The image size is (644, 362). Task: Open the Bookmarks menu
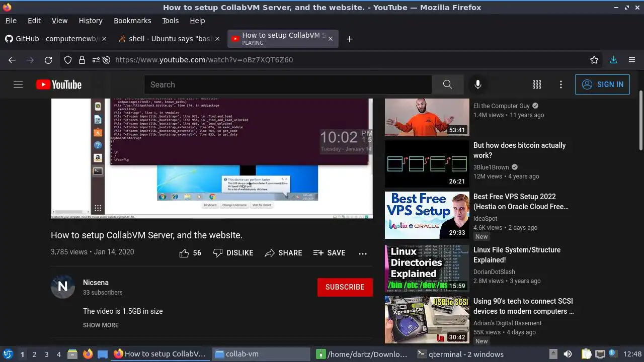point(132,21)
